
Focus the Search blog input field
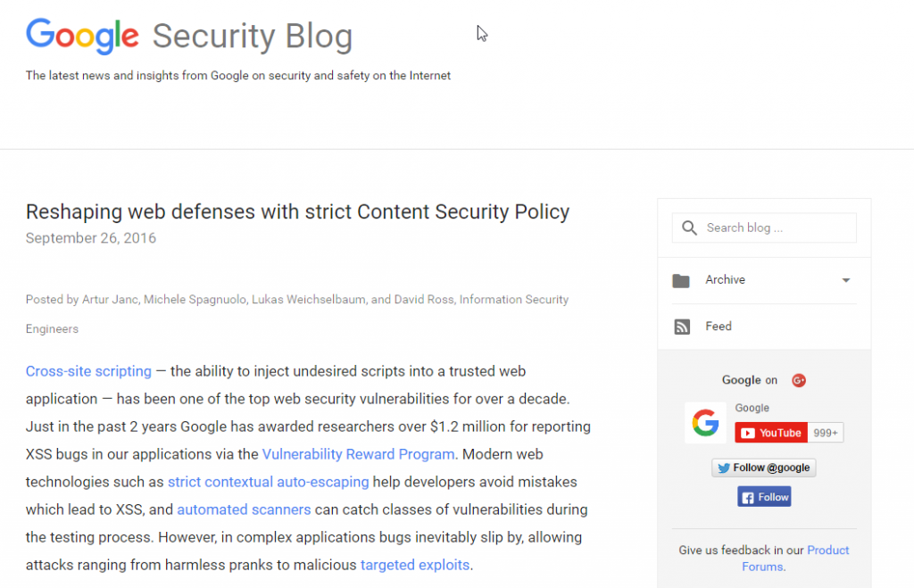coord(764,228)
